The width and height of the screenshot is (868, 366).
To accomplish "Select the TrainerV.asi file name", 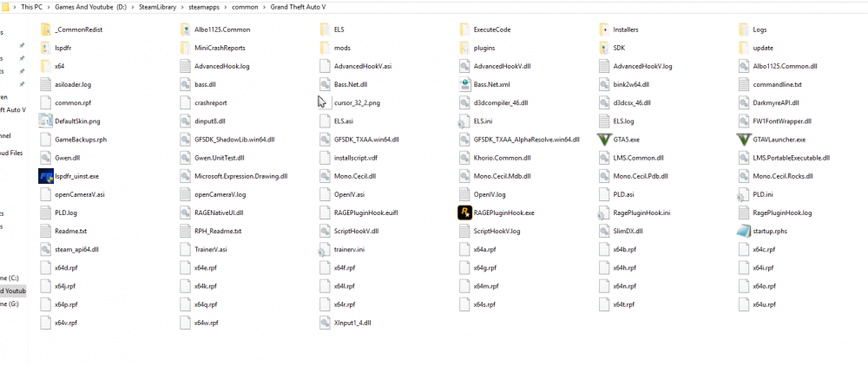I will [x=211, y=249].
